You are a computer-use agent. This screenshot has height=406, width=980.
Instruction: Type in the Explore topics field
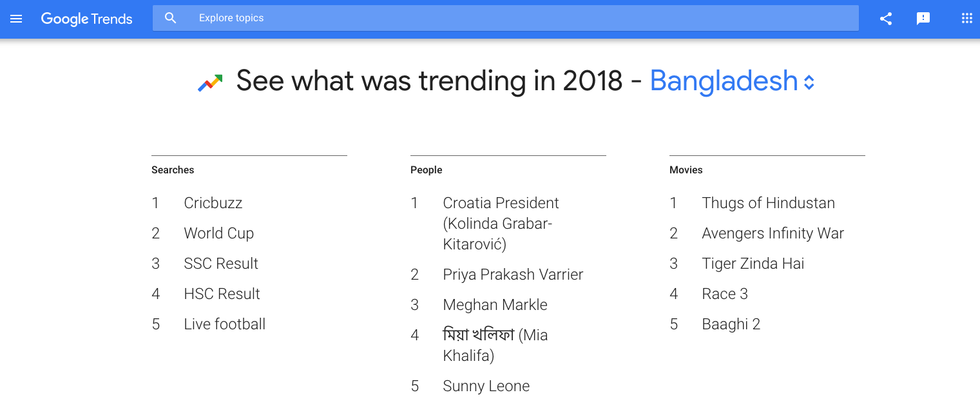(x=515, y=18)
